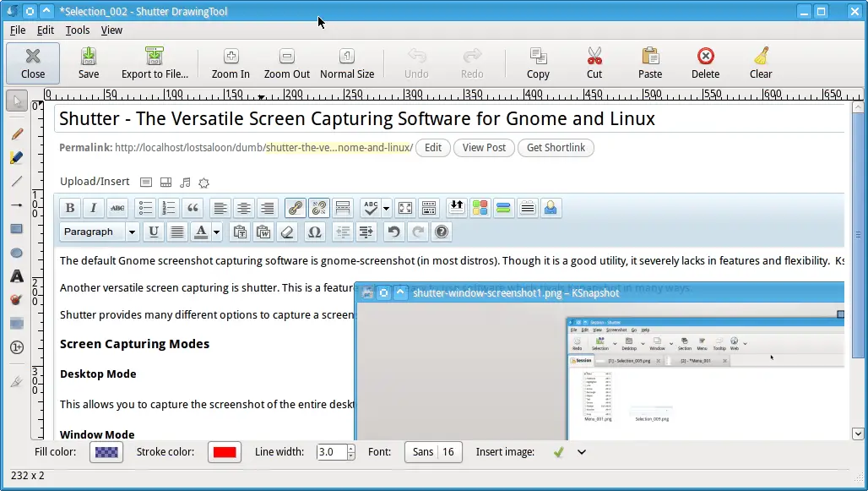Image resolution: width=868 pixels, height=491 pixels.
Task: Click the crop tool in the side toolbar
Action: (x=17, y=381)
